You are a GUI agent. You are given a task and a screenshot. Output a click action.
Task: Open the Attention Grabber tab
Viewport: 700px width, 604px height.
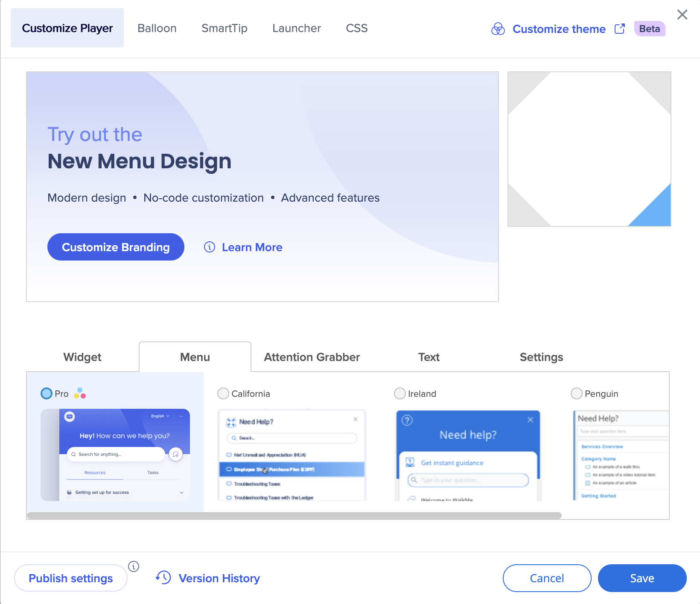pos(312,357)
